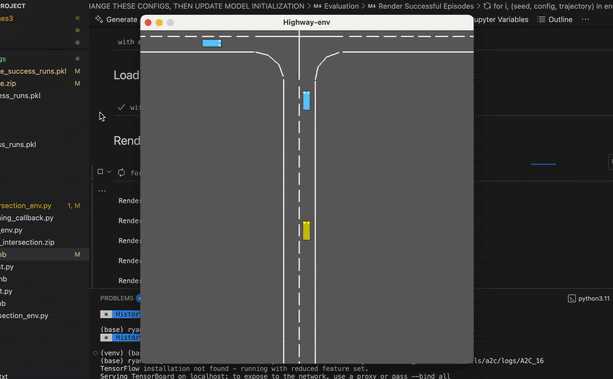Select the Render Successful Episodes breadcrumb
This screenshot has height=379, width=613.
click(x=426, y=6)
